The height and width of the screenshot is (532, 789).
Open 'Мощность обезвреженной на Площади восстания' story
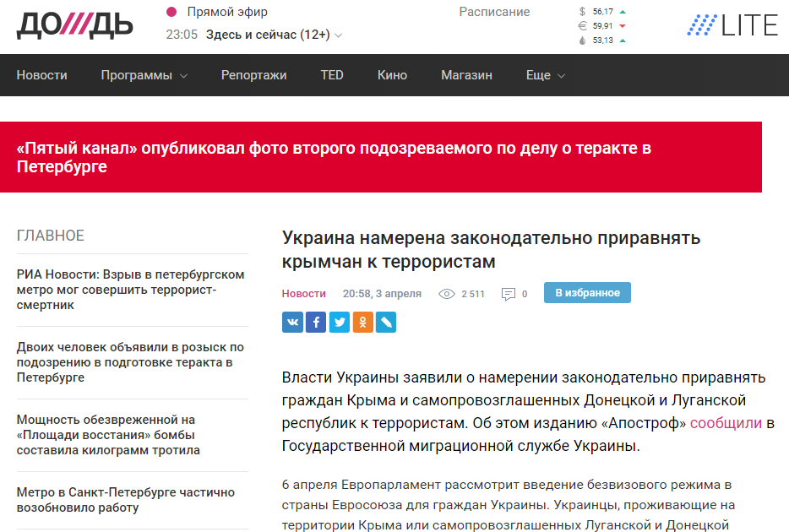click(108, 435)
